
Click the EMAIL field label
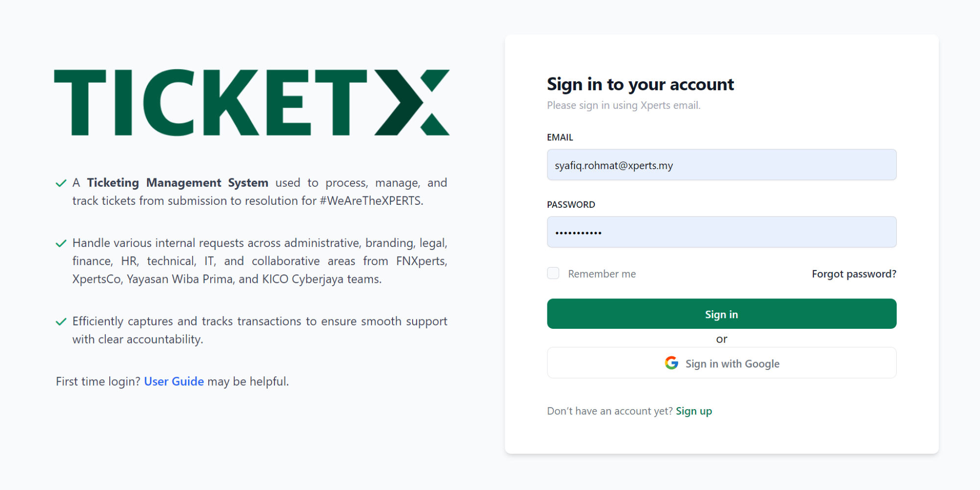click(x=560, y=138)
